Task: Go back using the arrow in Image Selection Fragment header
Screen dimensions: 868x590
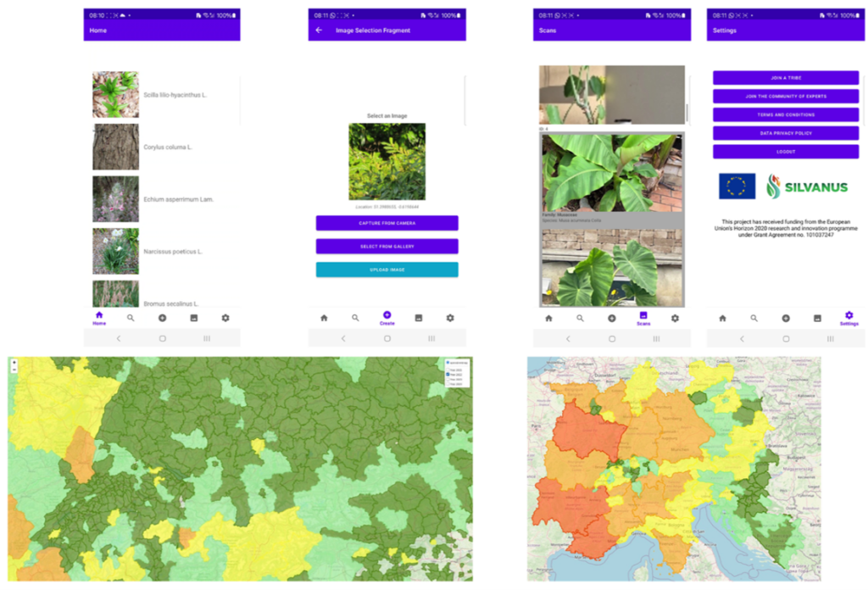Action: [319, 31]
